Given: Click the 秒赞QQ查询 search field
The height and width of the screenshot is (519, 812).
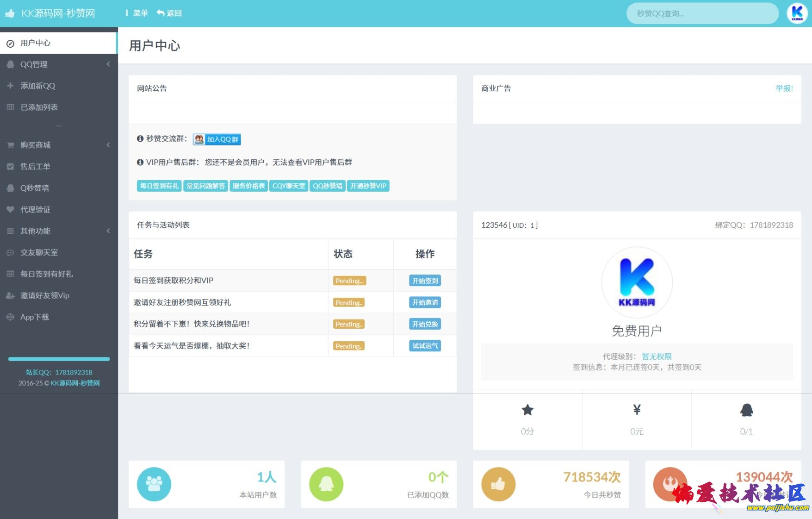Looking at the screenshot, I should click(x=702, y=13).
